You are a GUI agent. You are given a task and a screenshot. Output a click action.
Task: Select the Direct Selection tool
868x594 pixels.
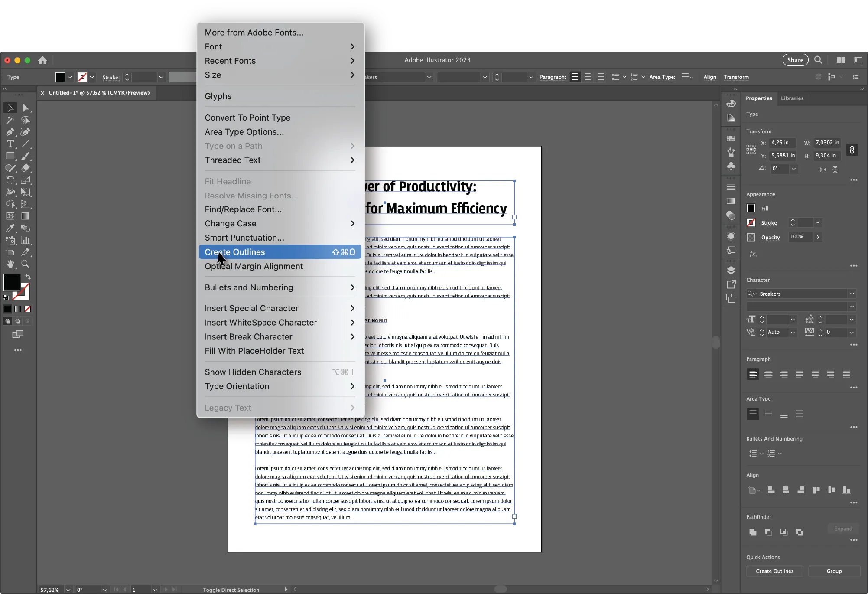pyautogui.click(x=26, y=108)
